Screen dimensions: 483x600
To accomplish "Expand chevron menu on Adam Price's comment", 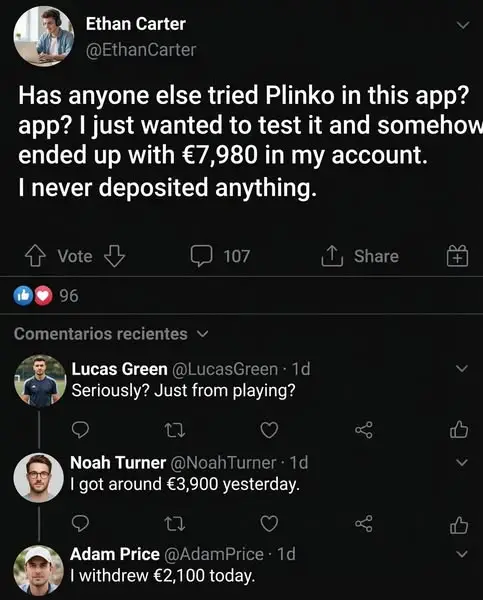I will point(462,554).
